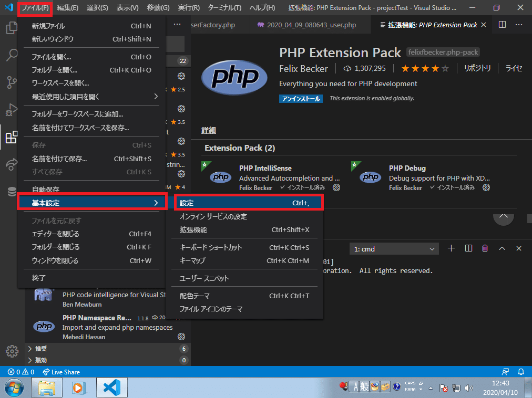
Task: Click the volume icon in system tray
Action: coord(468,387)
